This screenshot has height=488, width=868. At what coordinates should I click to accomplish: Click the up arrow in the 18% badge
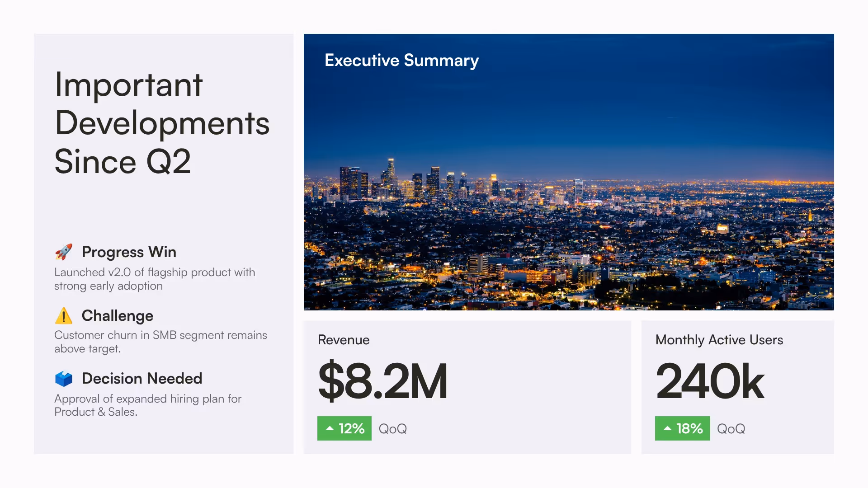[x=668, y=428]
